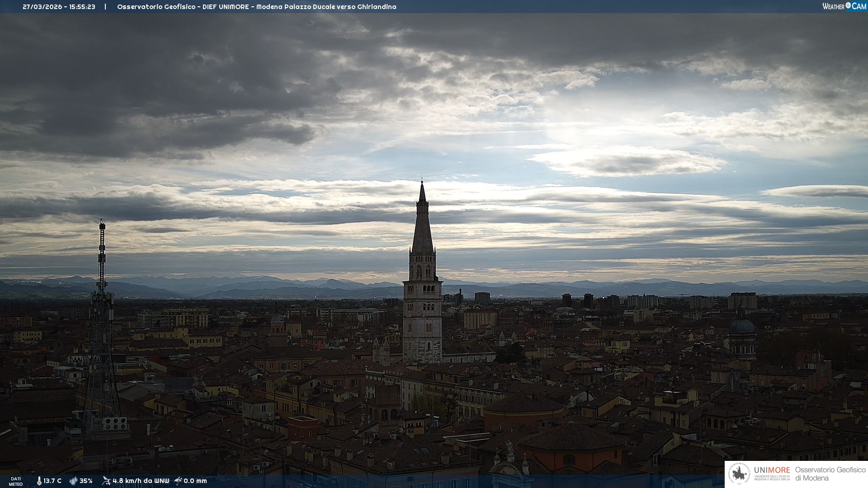Image resolution: width=868 pixels, height=488 pixels.
Task: Click the 4.8 km/h da WNW wind reading
Action: (141, 481)
